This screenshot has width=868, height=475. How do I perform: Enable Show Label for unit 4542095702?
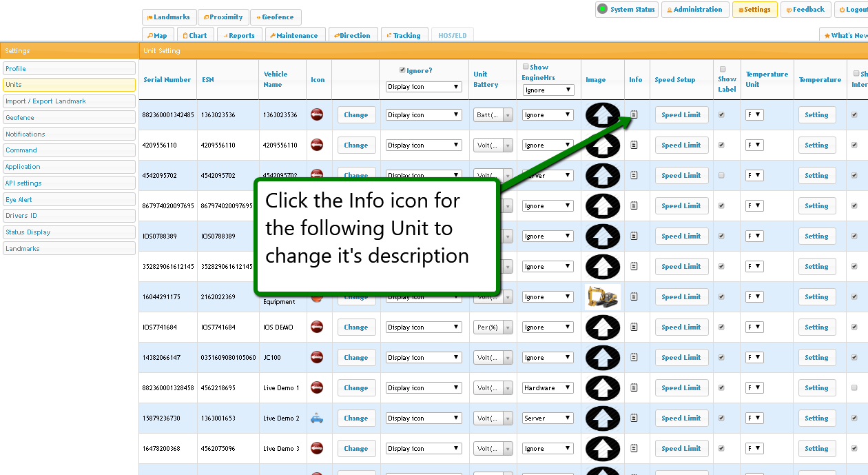tap(721, 176)
